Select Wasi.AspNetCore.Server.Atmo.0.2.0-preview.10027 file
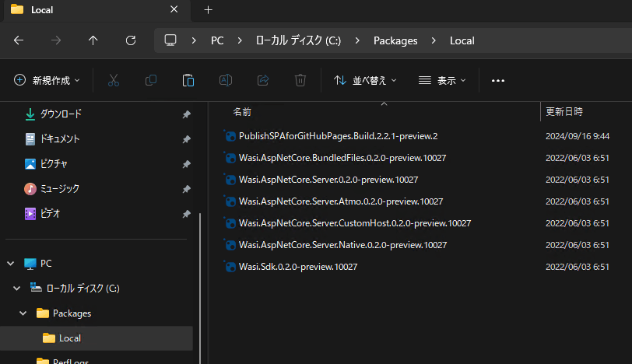Image resolution: width=632 pixels, height=364 pixels. 341,201
